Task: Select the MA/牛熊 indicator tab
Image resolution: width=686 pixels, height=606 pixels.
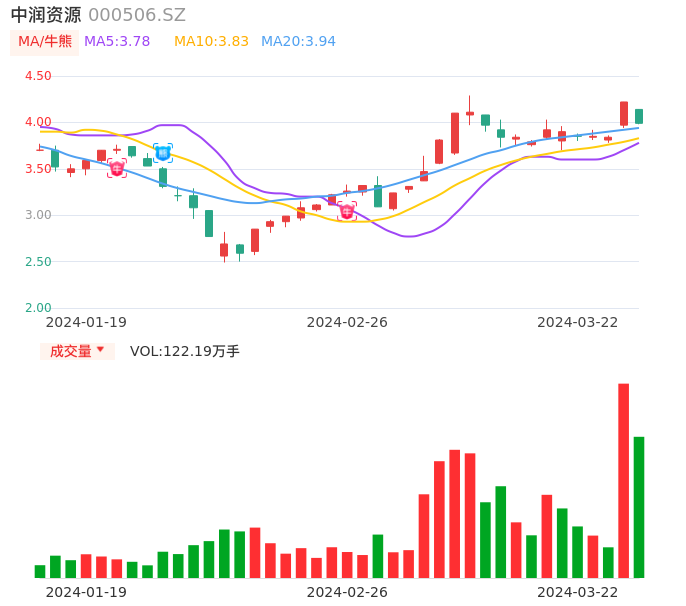Action: click(45, 41)
